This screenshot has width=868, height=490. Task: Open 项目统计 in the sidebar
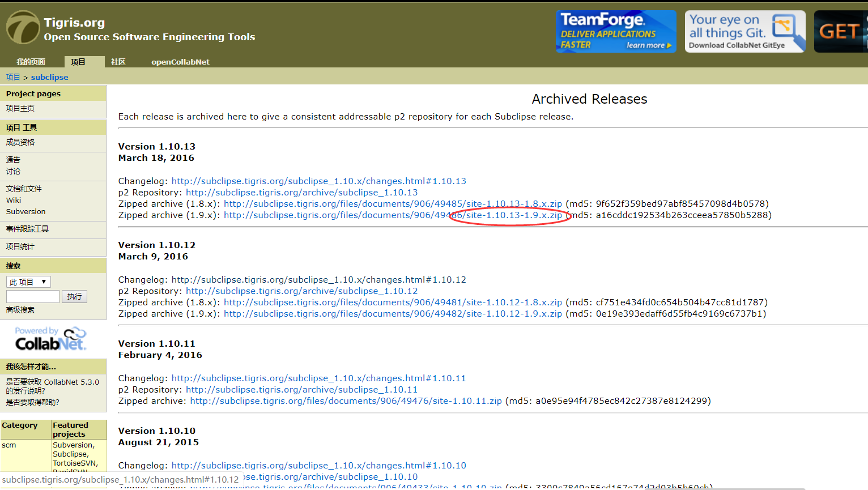coord(20,246)
